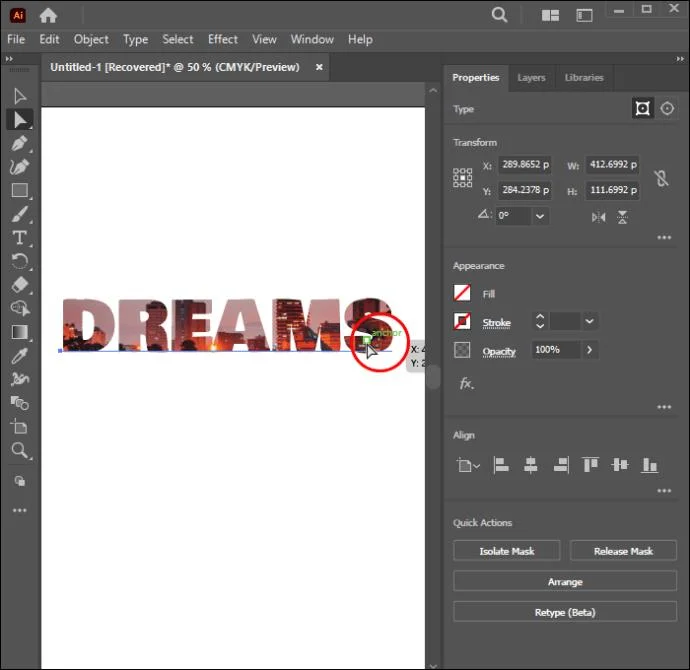
Task: Click the Arrange button
Action: tap(565, 582)
